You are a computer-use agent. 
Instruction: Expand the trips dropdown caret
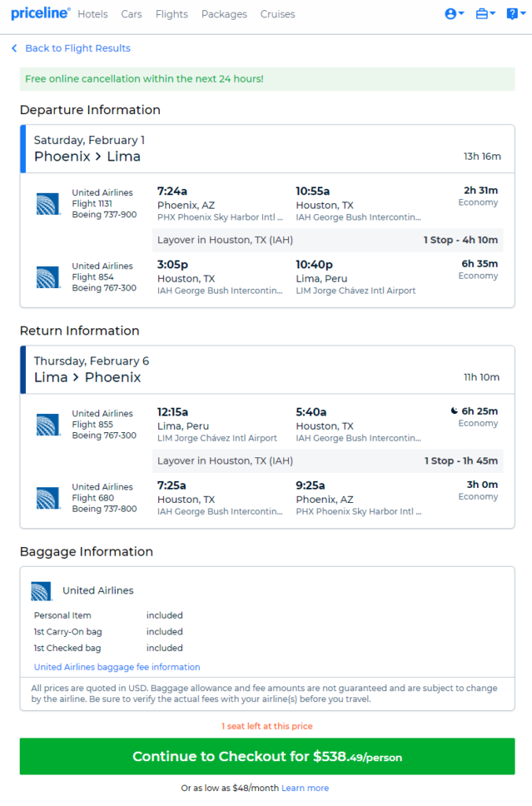tap(493, 13)
